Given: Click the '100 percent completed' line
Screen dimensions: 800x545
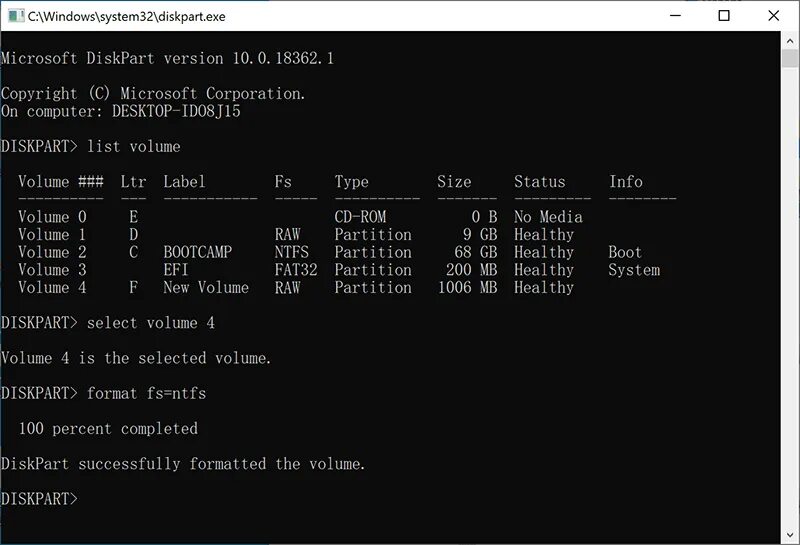Looking at the screenshot, I should point(108,428).
